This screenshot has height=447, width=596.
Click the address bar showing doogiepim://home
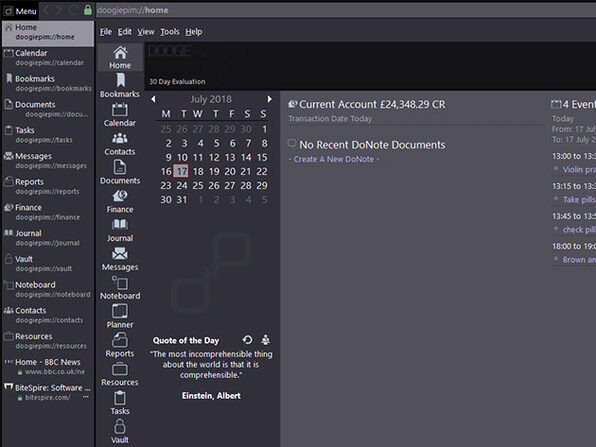(x=345, y=10)
